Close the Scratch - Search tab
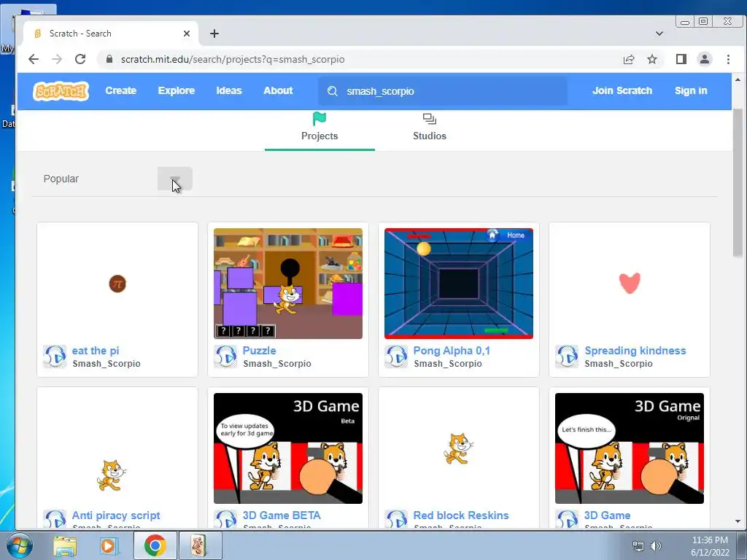747x560 pixels. coord(187,34)
